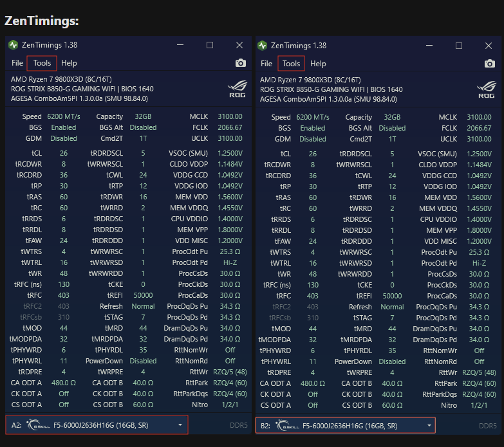
Task: Close the left ZenTimings window
Action: click(x=239, y=45)
